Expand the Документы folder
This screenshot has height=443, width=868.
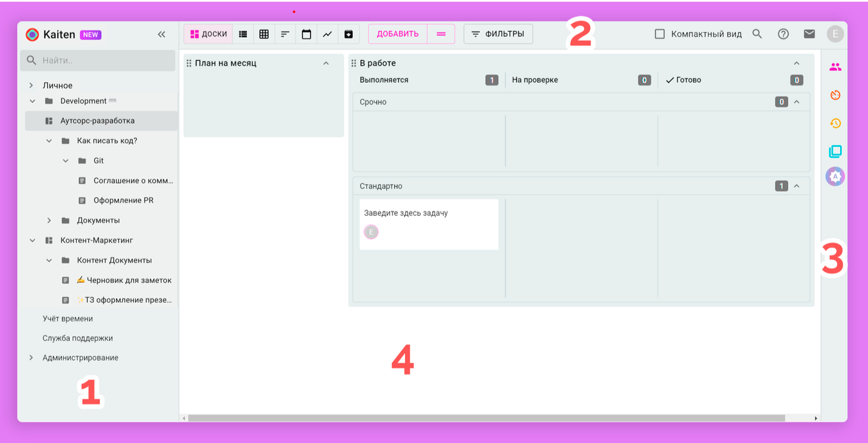[x=49, y=220]
